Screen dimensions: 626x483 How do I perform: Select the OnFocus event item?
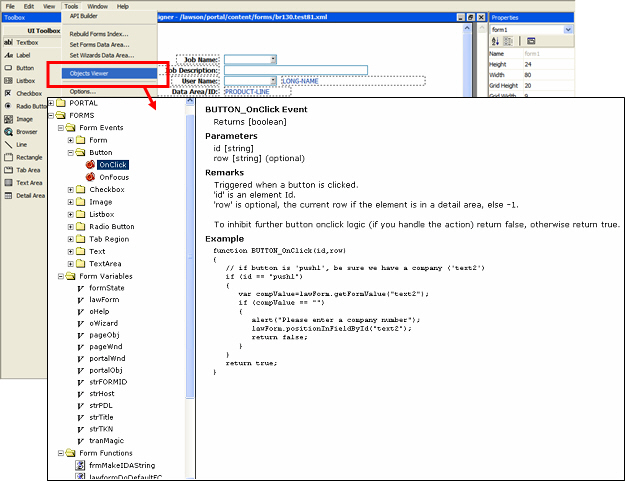coord(114,177)
